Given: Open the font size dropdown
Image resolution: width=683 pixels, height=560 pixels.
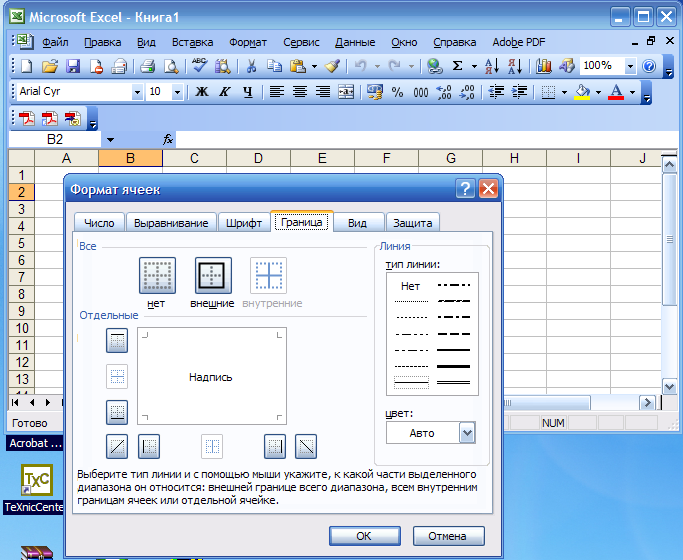Looking at the screenshot, I should 177,92.
